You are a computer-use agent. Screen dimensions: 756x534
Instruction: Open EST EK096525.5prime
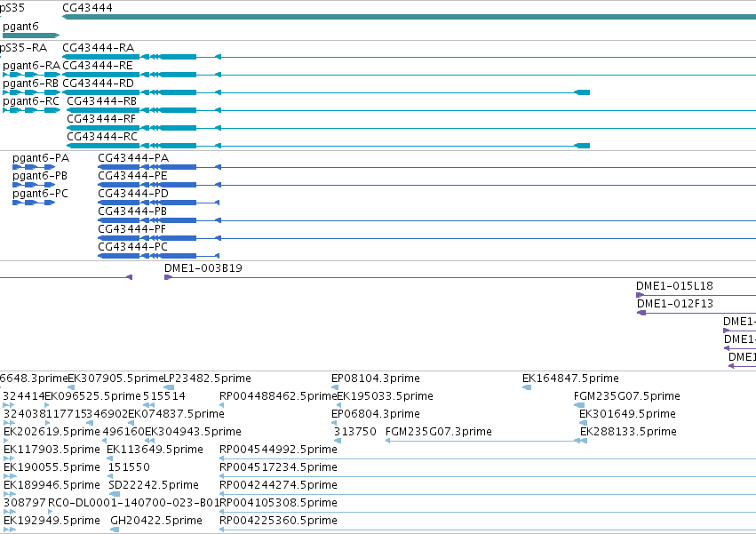tap(93, 396)
